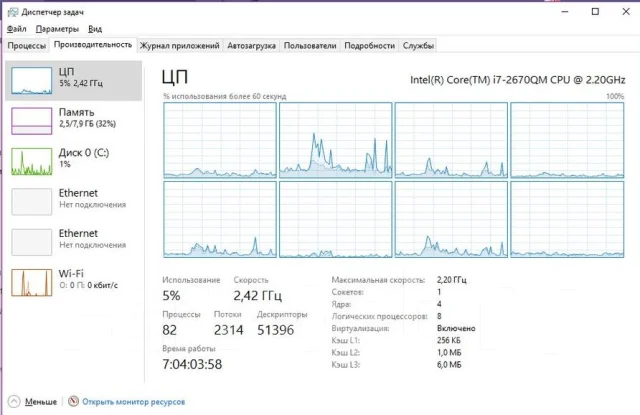The height and width of the screenshot is (415, 640).
Task: Switch to the Журнал приложений tab
Action: click(180, 46)
